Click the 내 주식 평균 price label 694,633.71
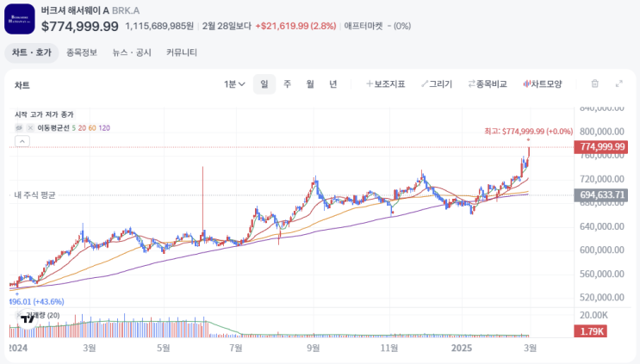Image resolution: width=640 pixels, height=364 pixels. (602, 195)
